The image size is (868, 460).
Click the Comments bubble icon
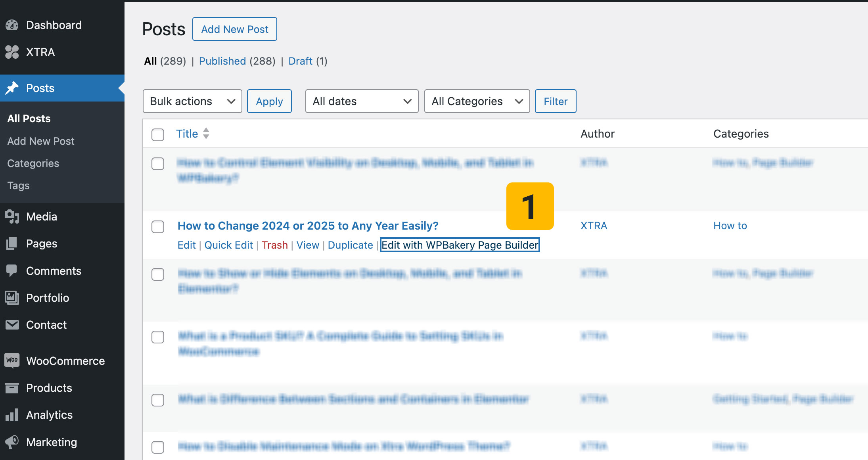click(x=12, y=271)
